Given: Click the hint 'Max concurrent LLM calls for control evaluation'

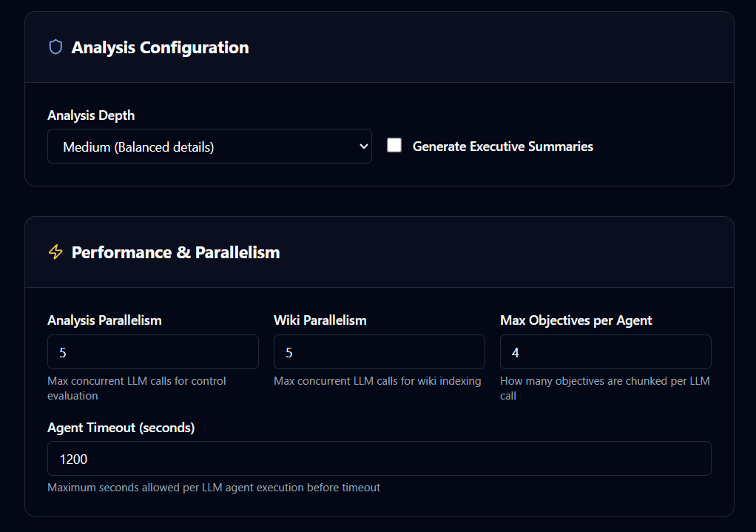Looking at the screenshot, I should 136,388.
